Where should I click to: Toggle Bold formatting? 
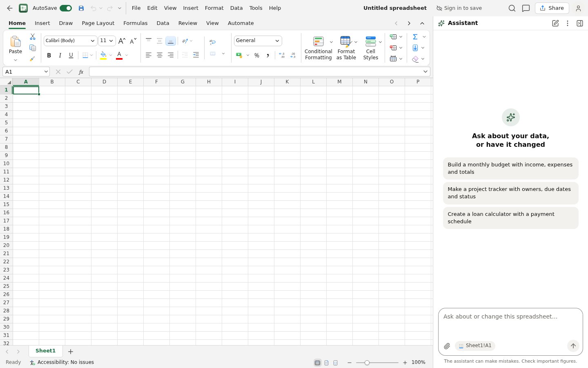[49, 55]
